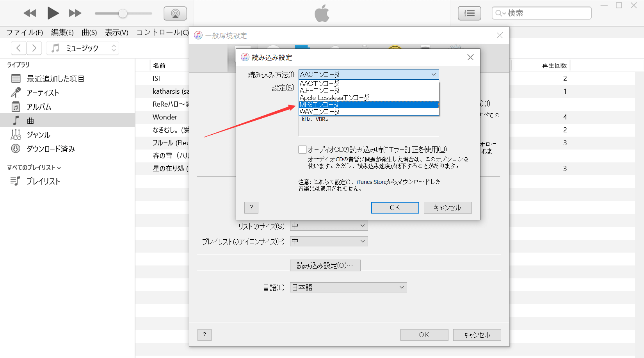This screenshot has width=644, height=358.
Task: Select the song starting with katharsis
Action: point(171,91)
